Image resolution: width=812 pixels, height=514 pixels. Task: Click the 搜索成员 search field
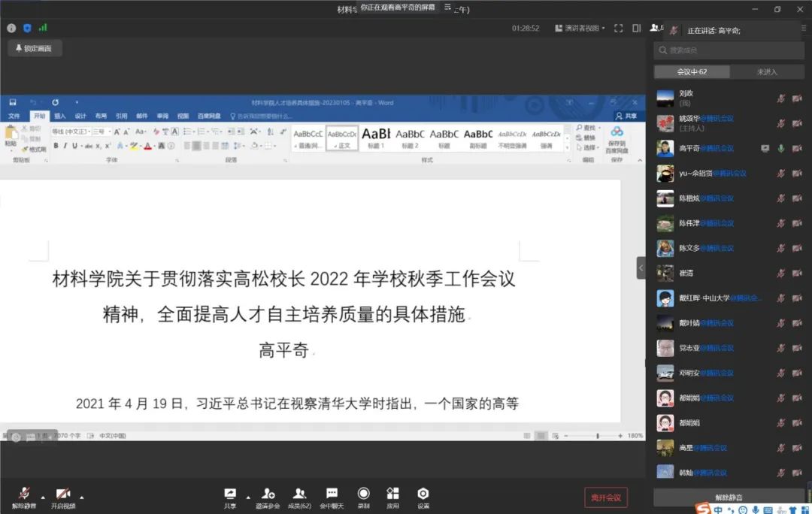(x=729, y=50)
